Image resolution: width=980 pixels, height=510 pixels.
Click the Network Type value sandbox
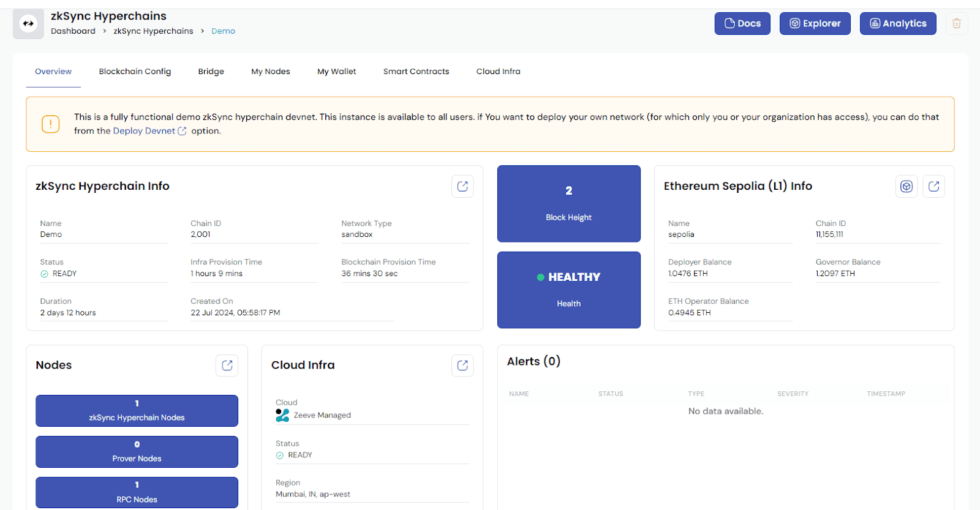tap(357, 234)
